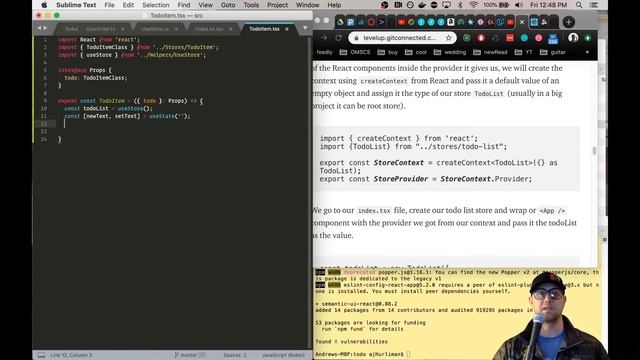Screen dimensions: 640x360
Task: Open the Tools menu
Action: [251, 5]
